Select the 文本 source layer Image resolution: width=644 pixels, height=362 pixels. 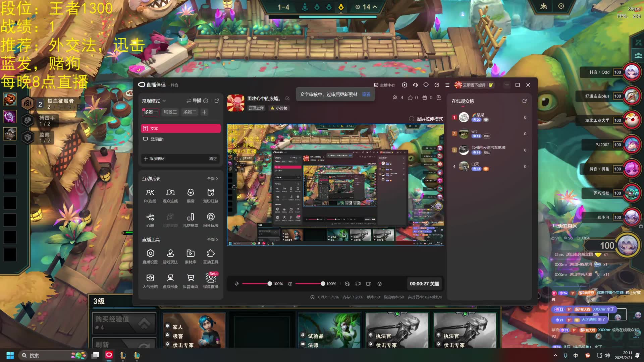pyautogui.click(x=181, y=129)
